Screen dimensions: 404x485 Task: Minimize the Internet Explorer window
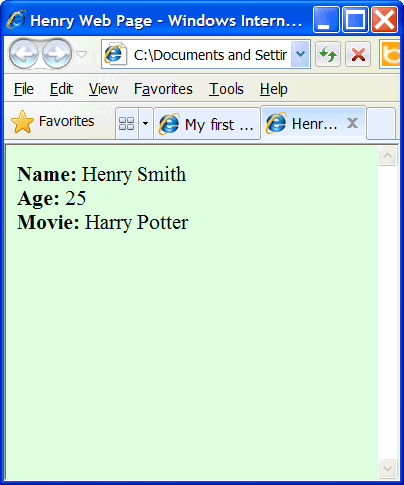(x=326, y=20)
